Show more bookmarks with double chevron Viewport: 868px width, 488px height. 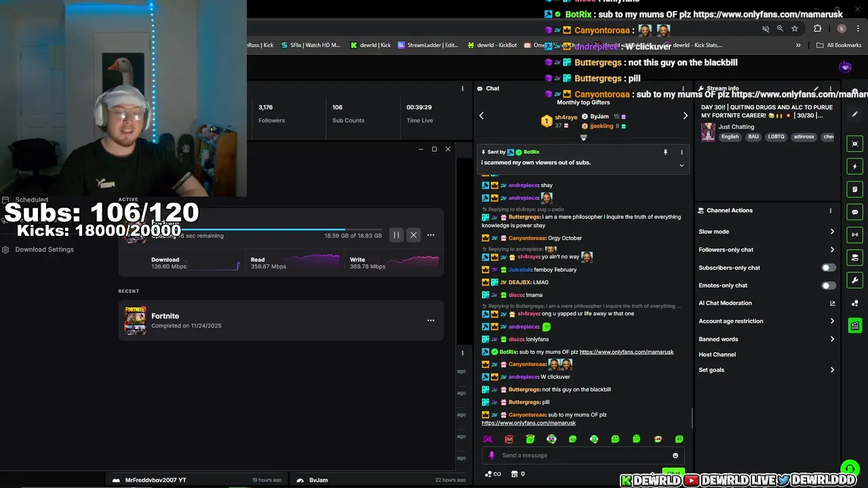click(798, 45)
